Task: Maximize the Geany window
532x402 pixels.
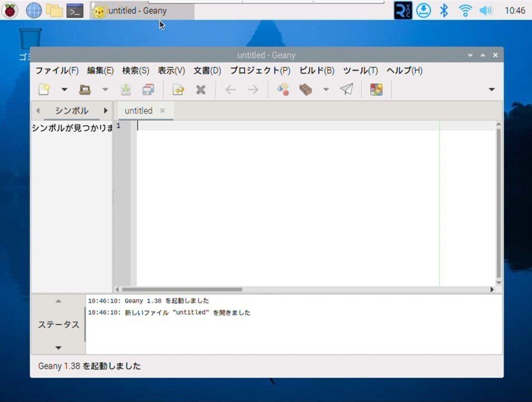Action: tap(483, 55)
